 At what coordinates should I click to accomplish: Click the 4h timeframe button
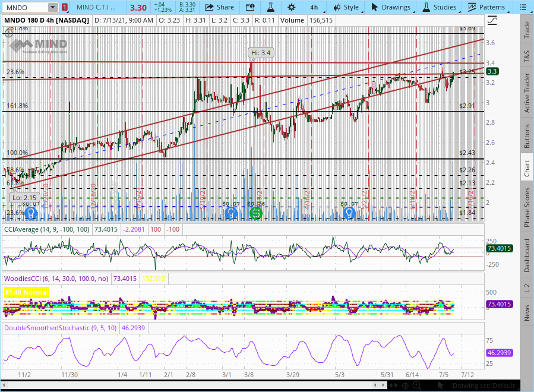(x=314, y=7)
